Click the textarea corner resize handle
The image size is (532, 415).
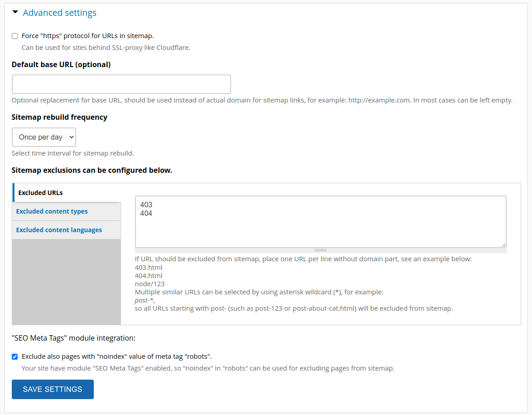(x=503, y=245)
